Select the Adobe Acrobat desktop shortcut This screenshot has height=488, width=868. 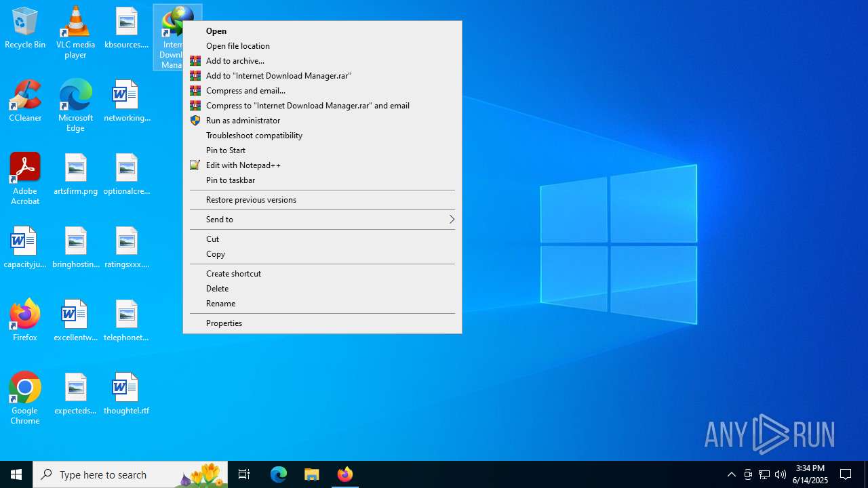[x=25, y=179]
